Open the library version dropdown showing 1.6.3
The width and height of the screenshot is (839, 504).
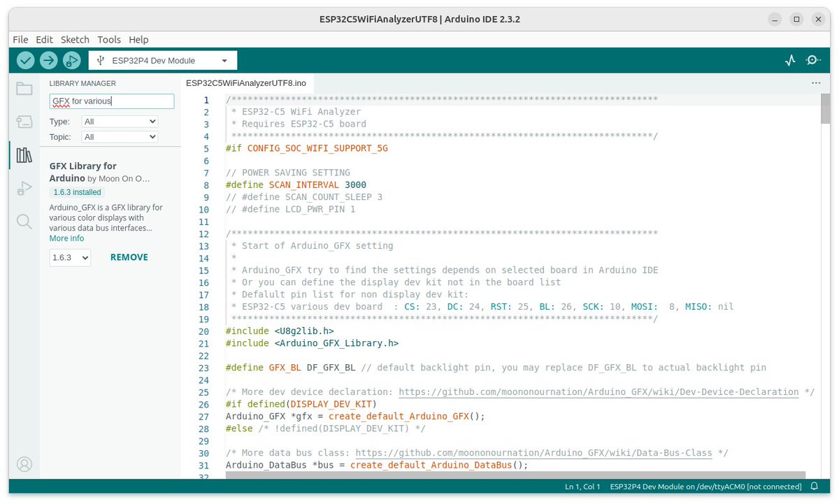[70, 257]
